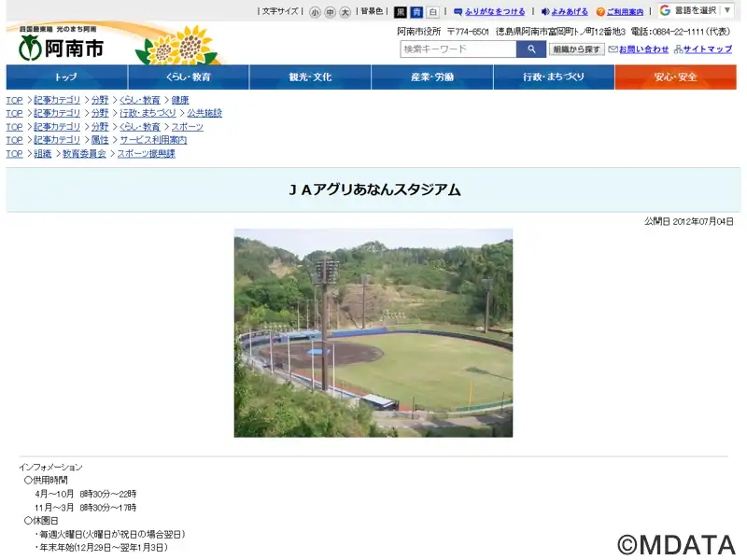
Task: Click the サービス利用案内 breadcrumb link
Action: point(153,140)
